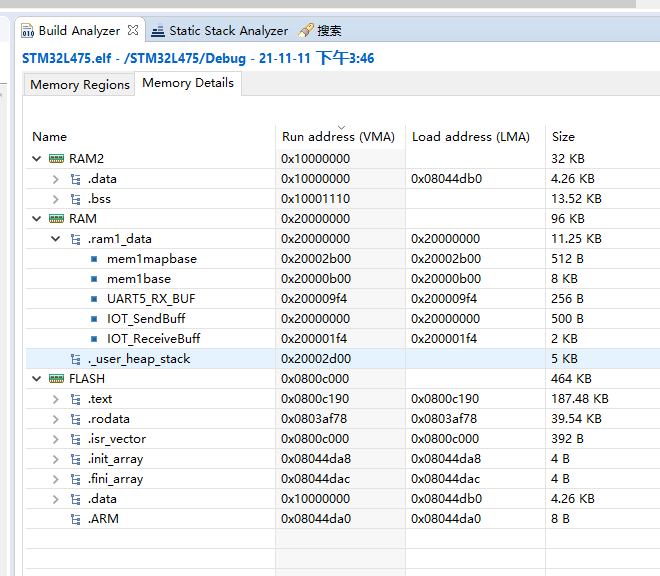Sort by Run address (VMA) column
This screenshot has width=660, height=576.
341,137
